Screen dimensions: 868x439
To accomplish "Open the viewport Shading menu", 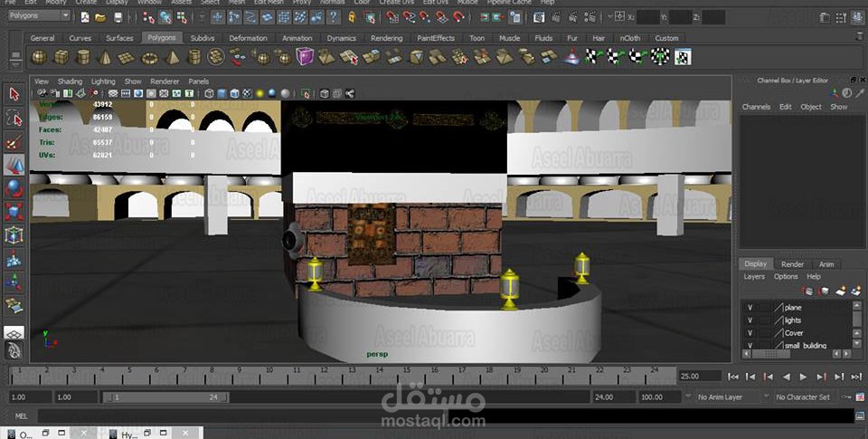I will click(70, 81).
